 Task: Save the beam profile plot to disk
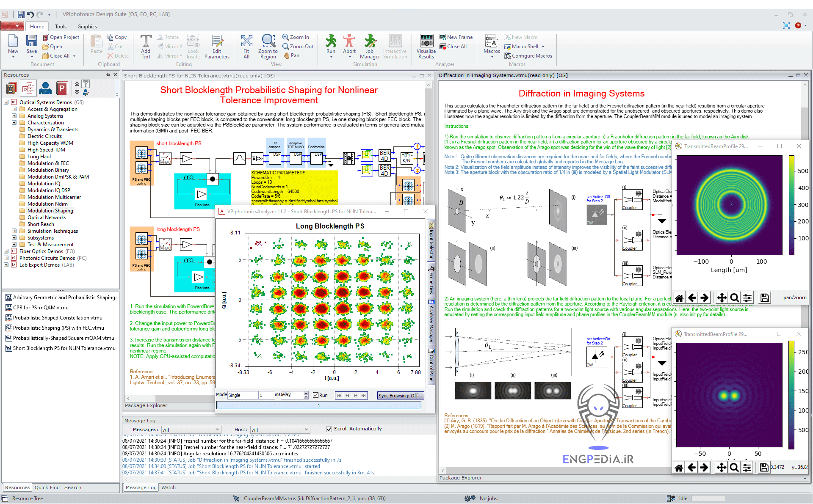(764, 297)
